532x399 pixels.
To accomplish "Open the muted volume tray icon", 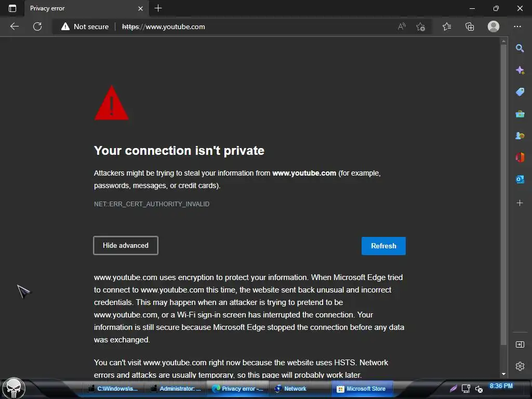I will (x=478, y=389).
